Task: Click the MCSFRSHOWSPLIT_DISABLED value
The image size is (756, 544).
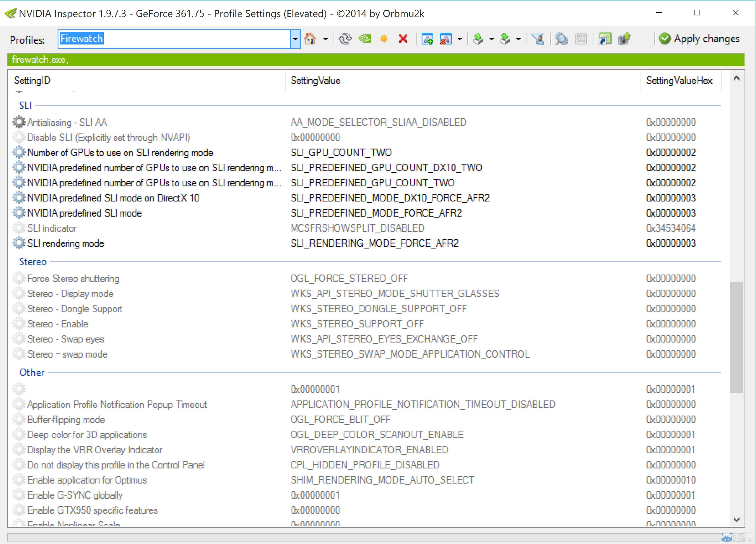Action: pos(357,228)
